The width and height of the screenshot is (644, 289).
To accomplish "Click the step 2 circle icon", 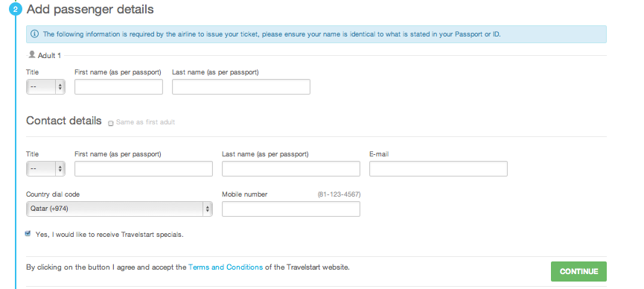I will pyautogui.click(x=16, y=10).
